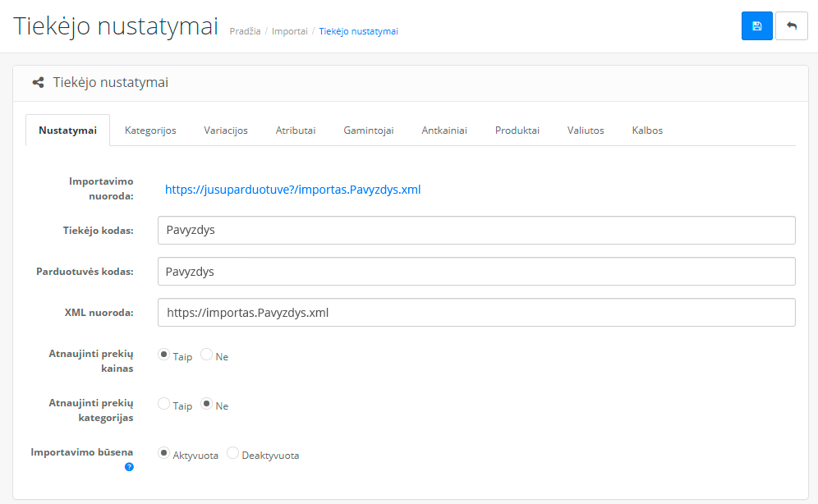Image resolution: width=818 pixels, height=504 pixels.
Task: Click the share icon beside panel title
Action: [38, 82]
